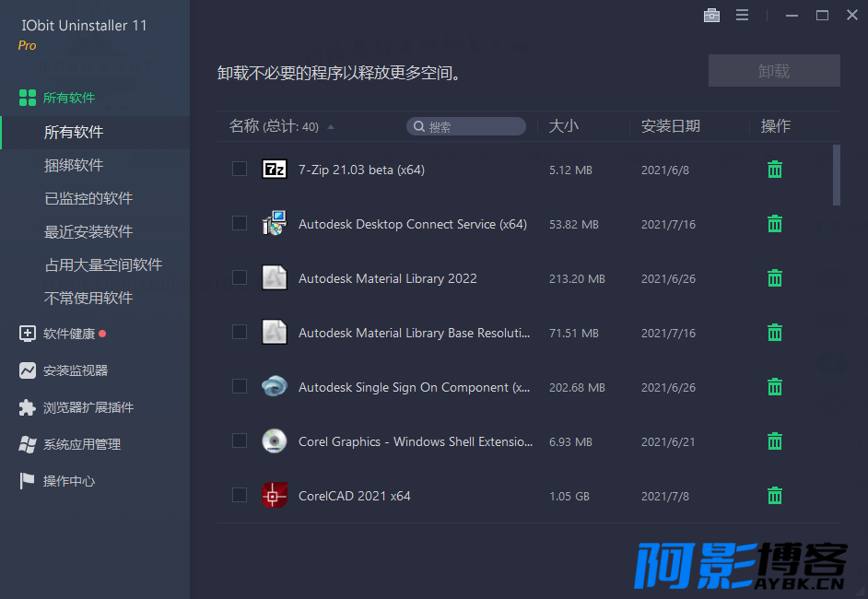Click trash icon in the CorelCAD 2021 x64 row
Screen dimensions: 868x599
(x=774, y=496)
